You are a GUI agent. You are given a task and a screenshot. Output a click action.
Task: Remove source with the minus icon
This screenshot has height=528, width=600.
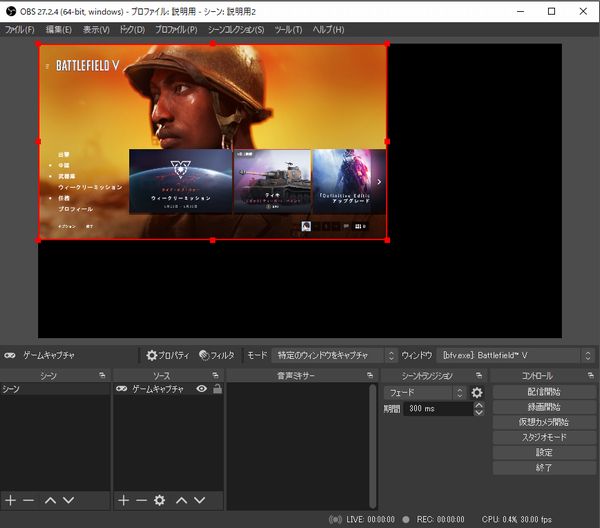(141, 500)
